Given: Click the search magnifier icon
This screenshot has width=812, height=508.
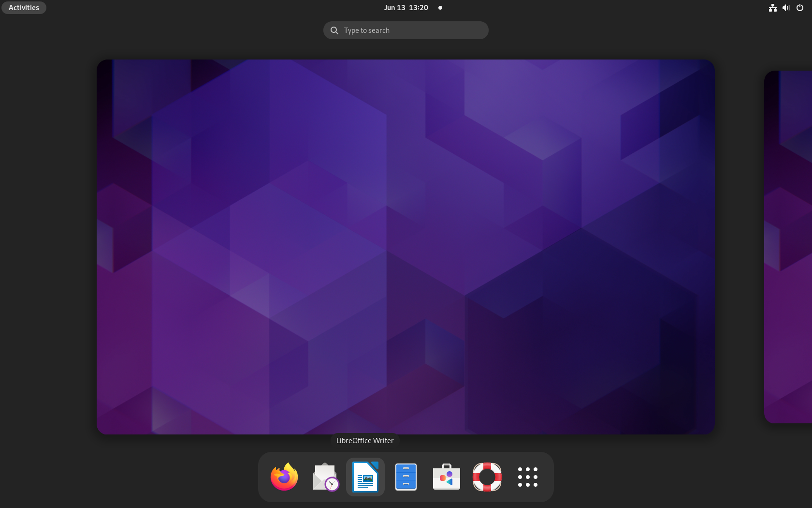Looking at the screenshot, I should point(334,30).
